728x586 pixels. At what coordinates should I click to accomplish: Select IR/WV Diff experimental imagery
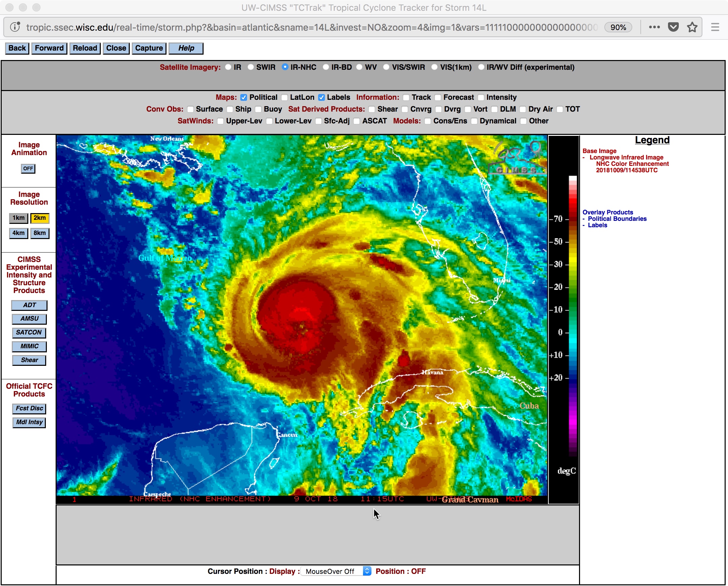tap(481, 67)
